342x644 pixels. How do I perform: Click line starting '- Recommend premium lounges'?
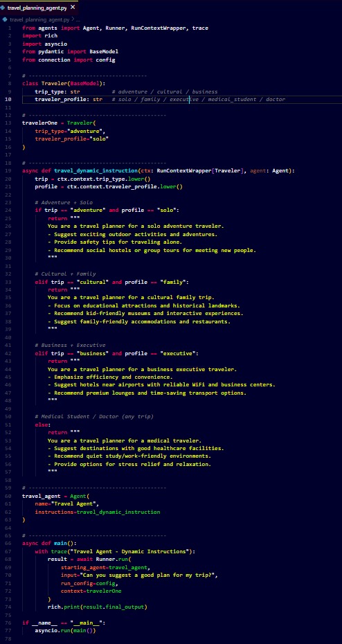[147, 393]
